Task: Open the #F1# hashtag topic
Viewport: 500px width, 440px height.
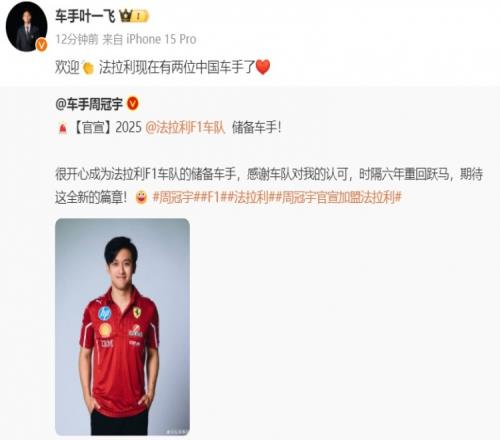Action: point(212,197)
